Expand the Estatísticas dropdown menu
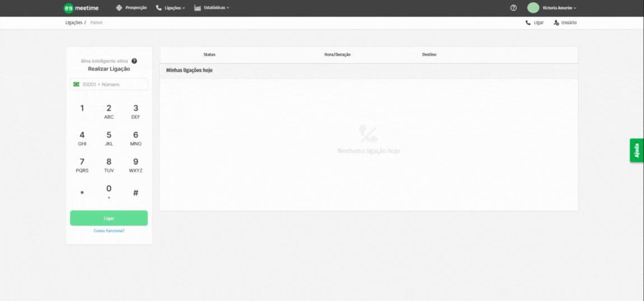 (x=212, y=8)
